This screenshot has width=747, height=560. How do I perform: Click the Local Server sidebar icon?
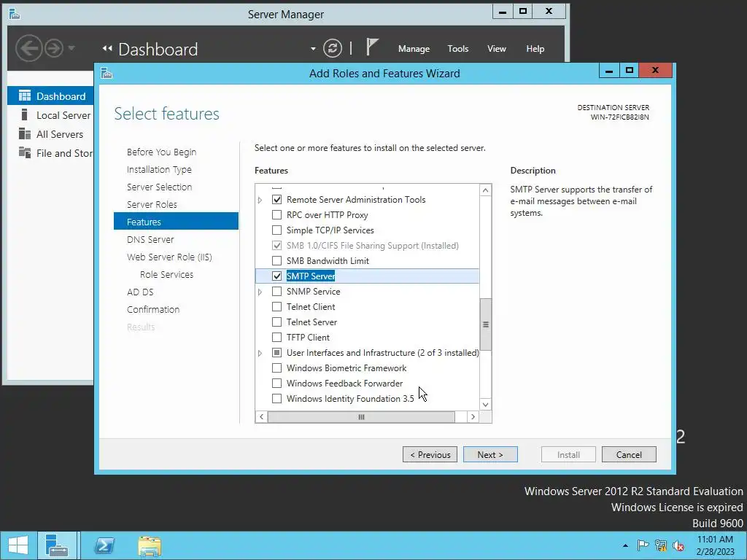(x=24, y=114)
